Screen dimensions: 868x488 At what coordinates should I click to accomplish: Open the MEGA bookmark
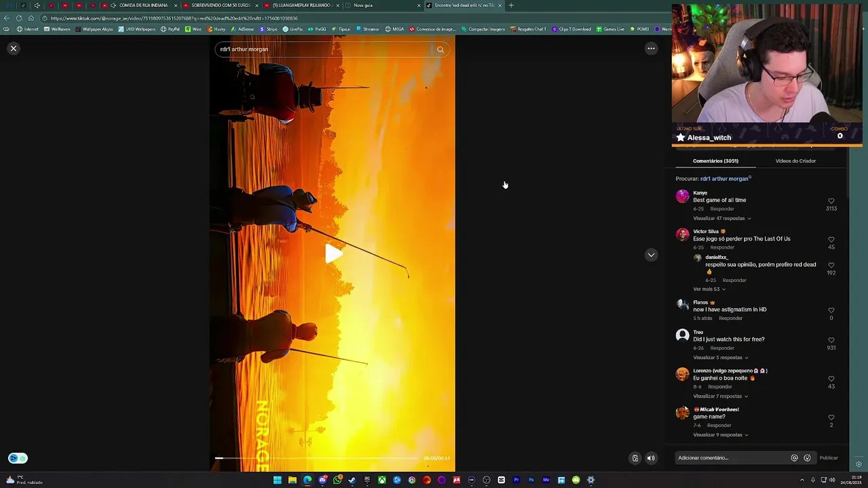click(394, 29)
